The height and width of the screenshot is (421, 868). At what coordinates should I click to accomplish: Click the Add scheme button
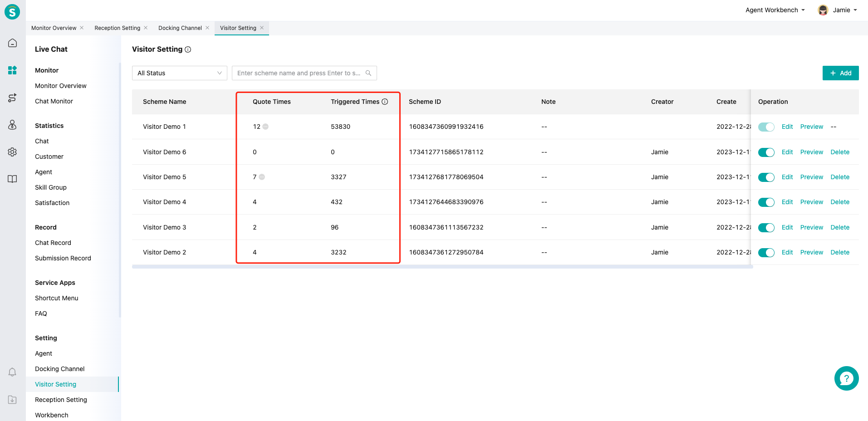pyautogui.click(x=840, y=73)
